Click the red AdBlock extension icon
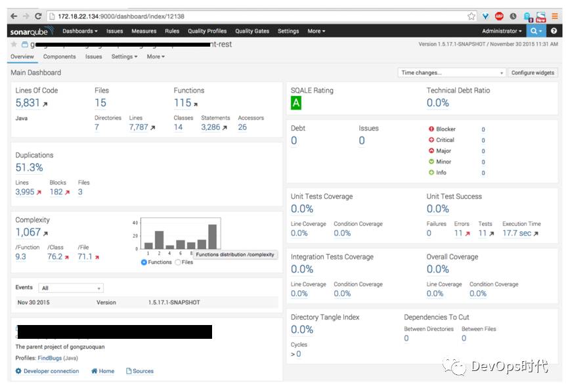 tap(499, 16)
